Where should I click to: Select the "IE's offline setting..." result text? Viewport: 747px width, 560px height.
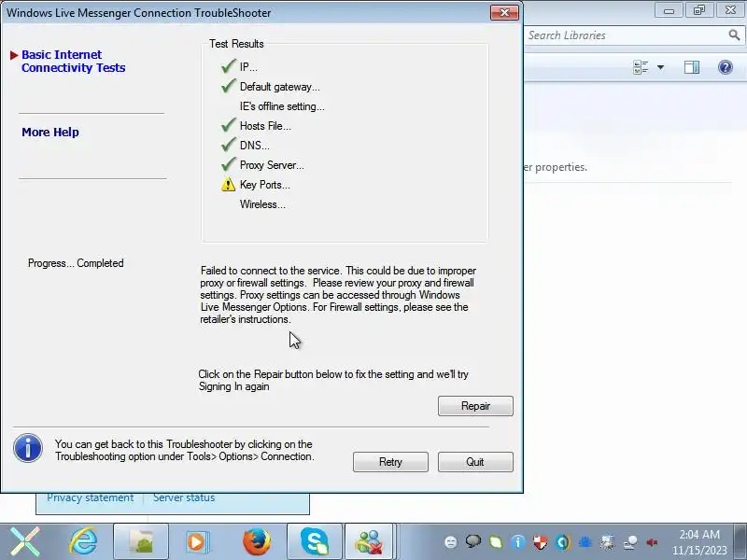[x=282, y=106]
